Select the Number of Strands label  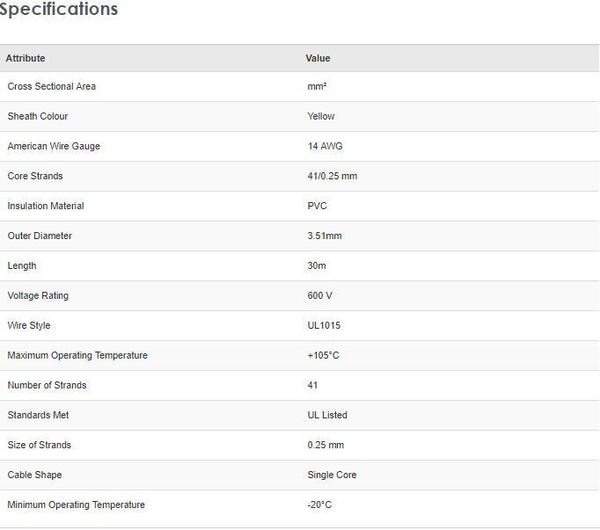47,385
